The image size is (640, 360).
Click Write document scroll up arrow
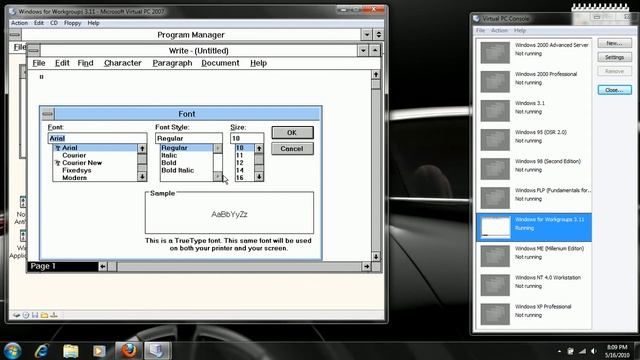pyautogui.click(x=376, y=75)
